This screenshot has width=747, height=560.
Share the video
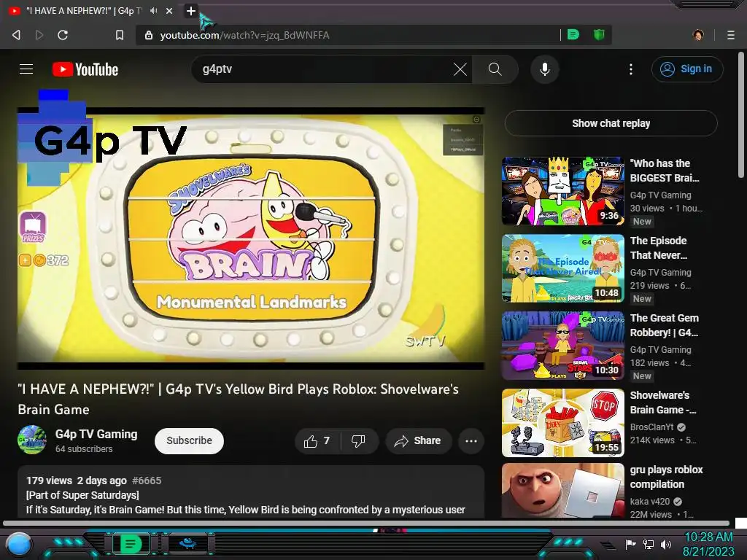(x=417, y=441)
